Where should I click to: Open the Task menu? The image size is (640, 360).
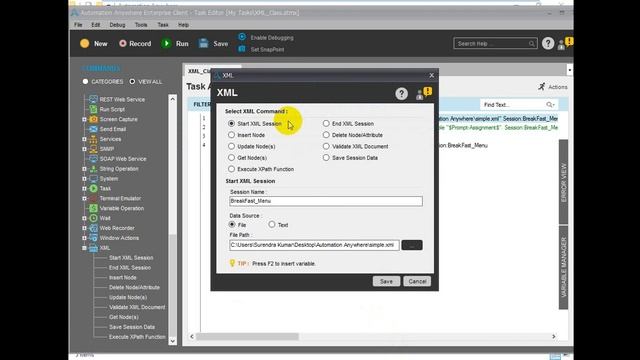coord(163,25)
